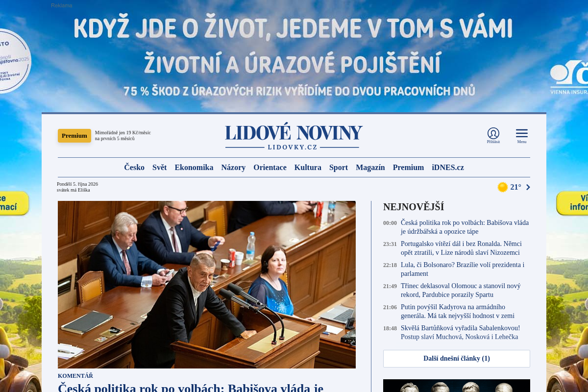The image size is (588, 392).
Task: Click the Lidové noviny logo
Action: click(294, 136)
